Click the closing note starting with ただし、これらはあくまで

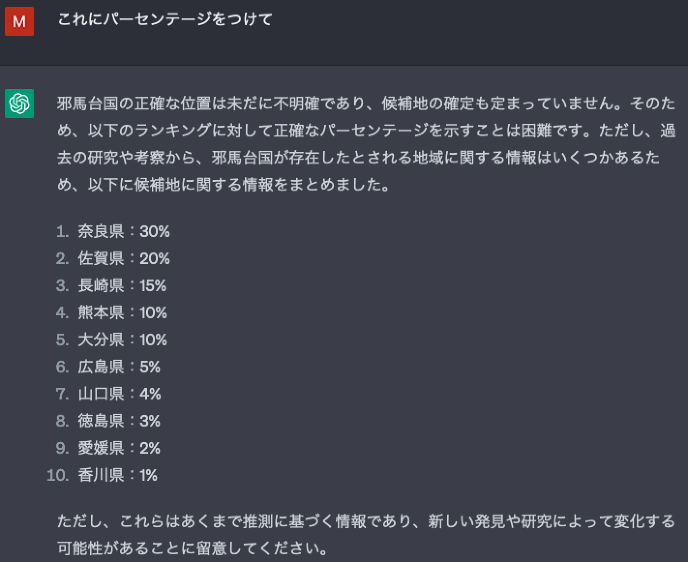coord(366,521)
